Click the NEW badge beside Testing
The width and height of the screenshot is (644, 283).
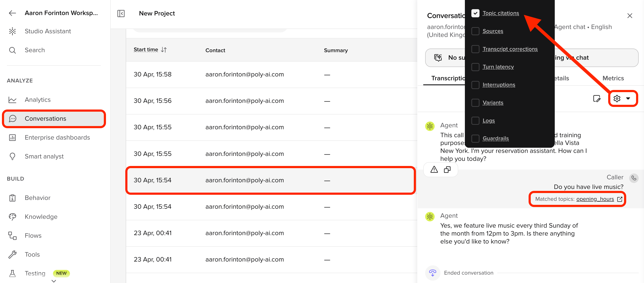61,273
